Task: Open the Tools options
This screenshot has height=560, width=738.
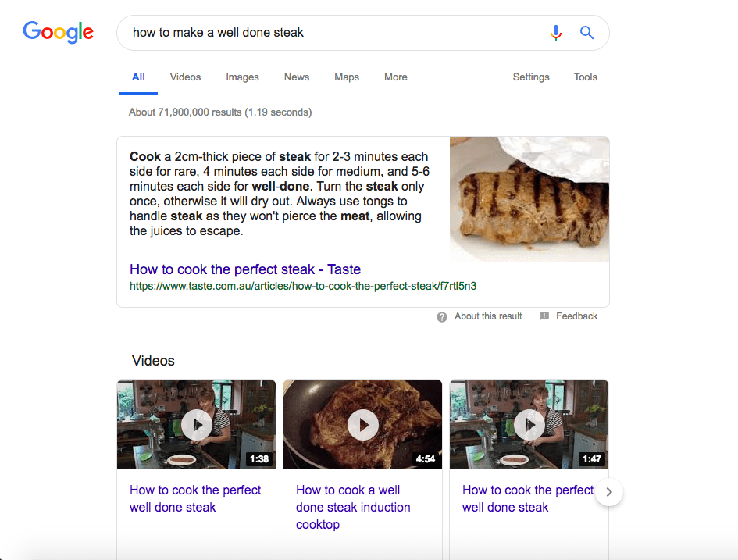Action: coord(585,77)
